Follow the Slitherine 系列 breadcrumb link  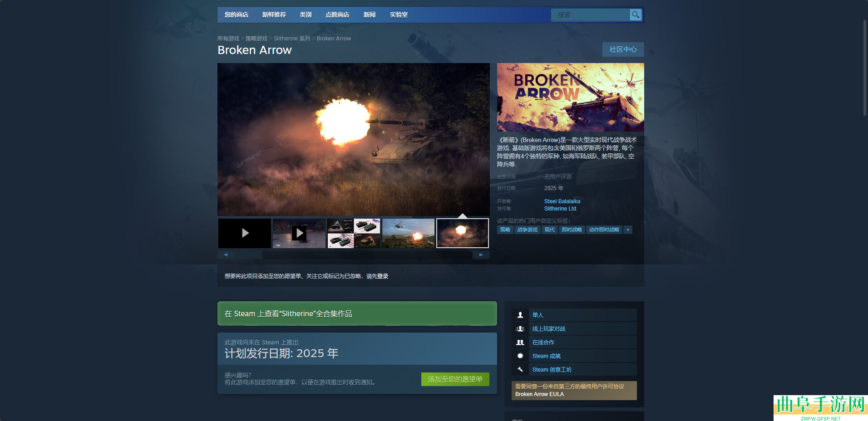click(x=292, y=39)
